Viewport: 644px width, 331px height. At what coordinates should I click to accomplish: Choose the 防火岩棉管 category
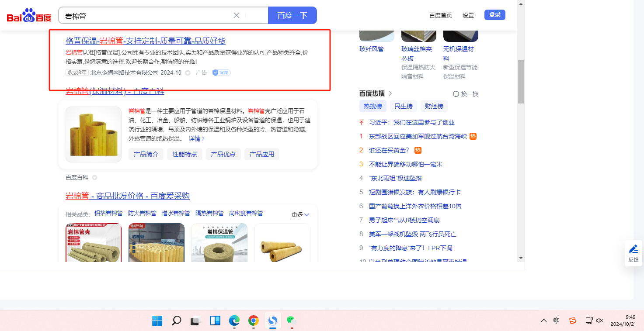tap(142, 214)
